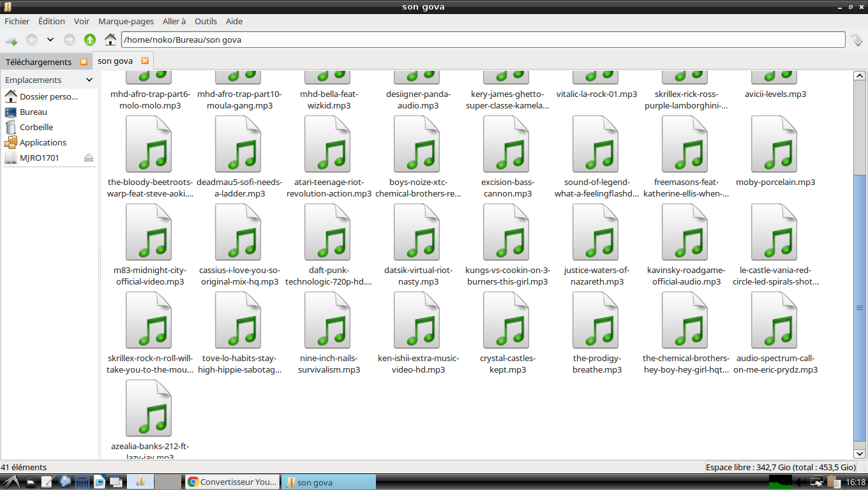Select freemasons-feat-katherine-ellis file icon
This screenshot has height=490, width=868.
pyautogui.click(x=686, y=144)
